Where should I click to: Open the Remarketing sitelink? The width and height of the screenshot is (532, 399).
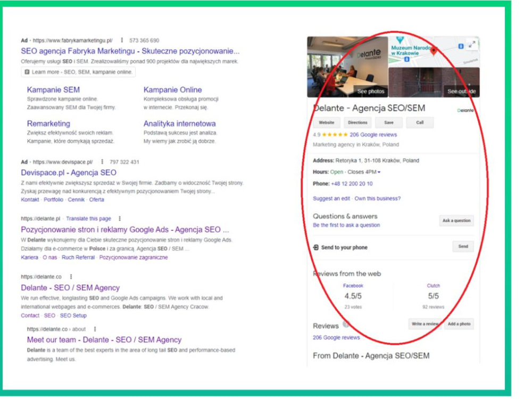click(x=48, y=123)
